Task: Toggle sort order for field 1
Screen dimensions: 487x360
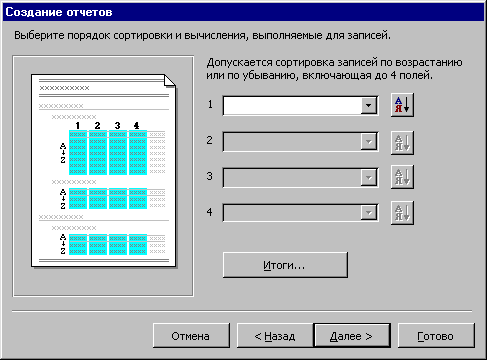Action: pyautogui.click(x=402, y=105)
